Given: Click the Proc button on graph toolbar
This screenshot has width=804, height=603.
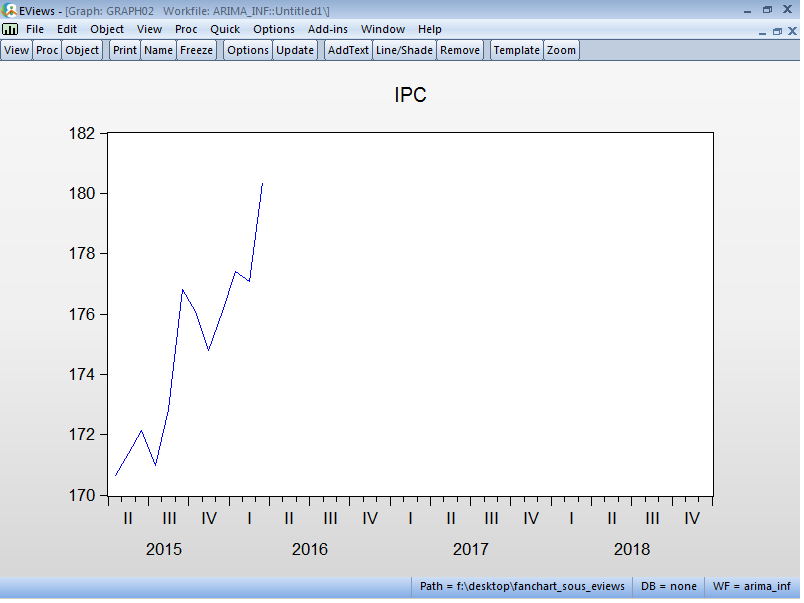Looking at the screenshot, I should pos(47,50).
